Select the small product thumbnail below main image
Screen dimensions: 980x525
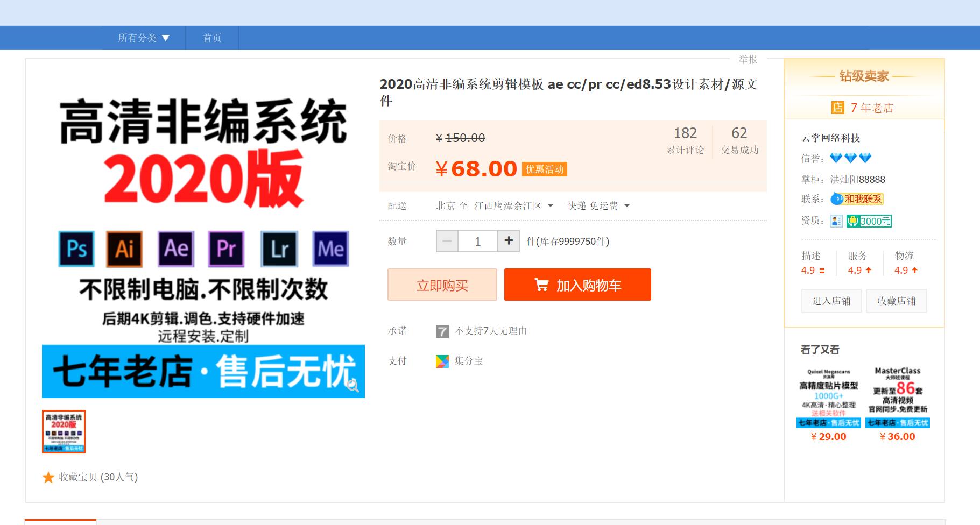point(64,431)
